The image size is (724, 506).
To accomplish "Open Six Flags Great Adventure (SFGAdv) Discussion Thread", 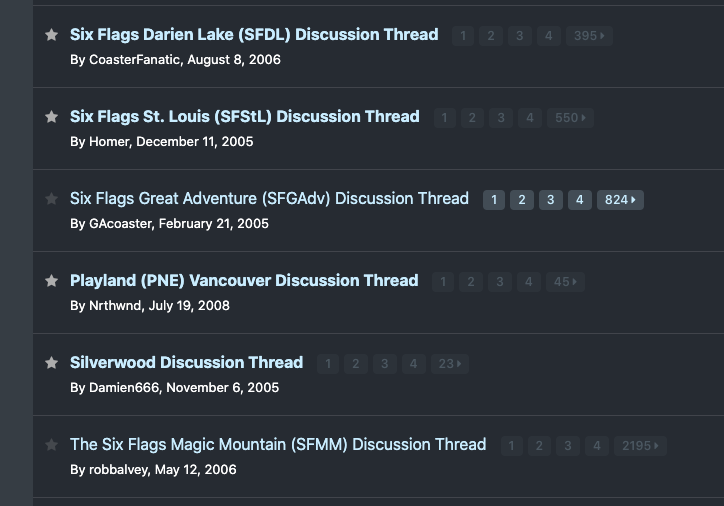I will pos(269,199).
